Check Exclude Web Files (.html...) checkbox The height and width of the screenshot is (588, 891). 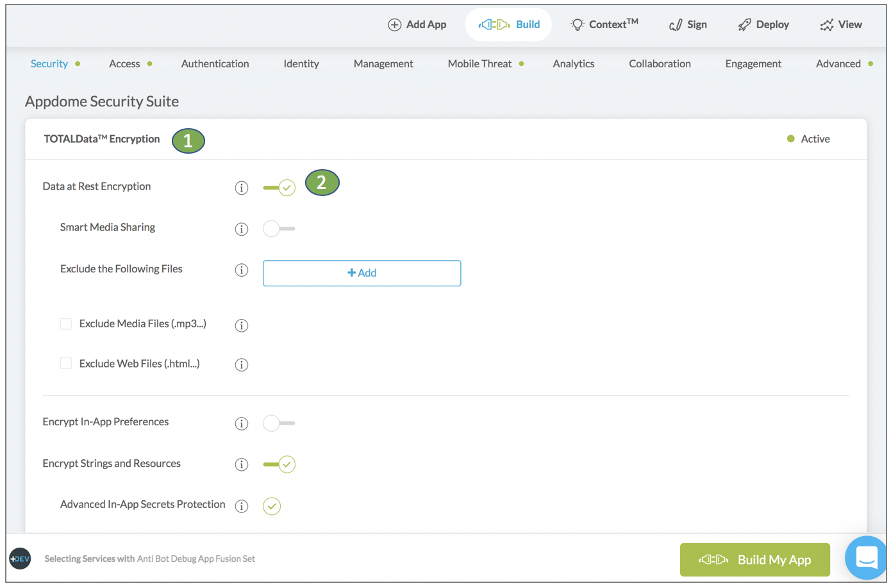(66, 364)
